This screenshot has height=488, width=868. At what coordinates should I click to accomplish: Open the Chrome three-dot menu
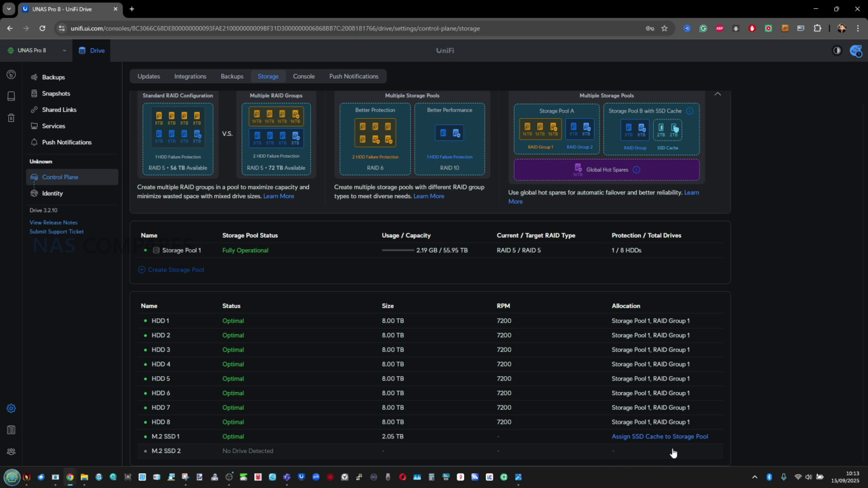click(x=857, y=28)
